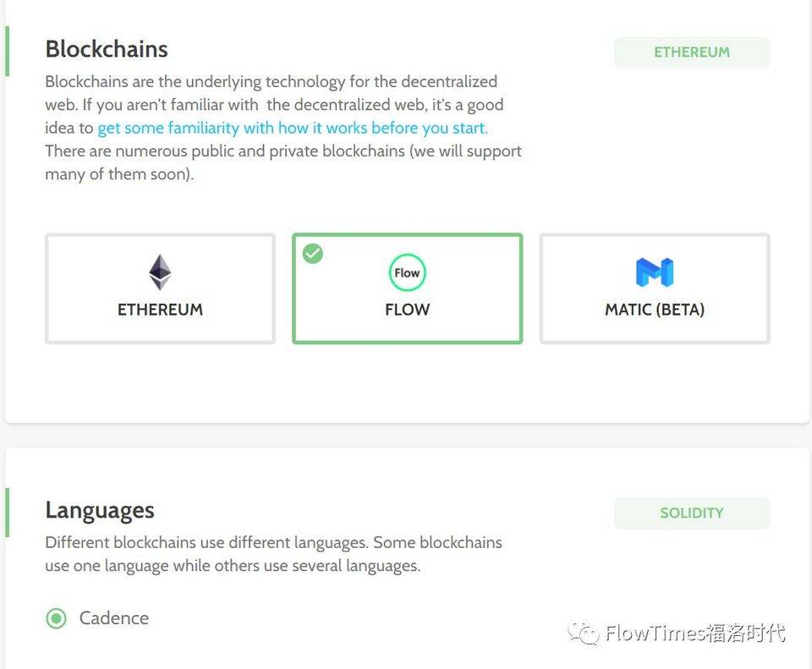
Task: Click the Blockchains section heading
Action: (106, 49)
